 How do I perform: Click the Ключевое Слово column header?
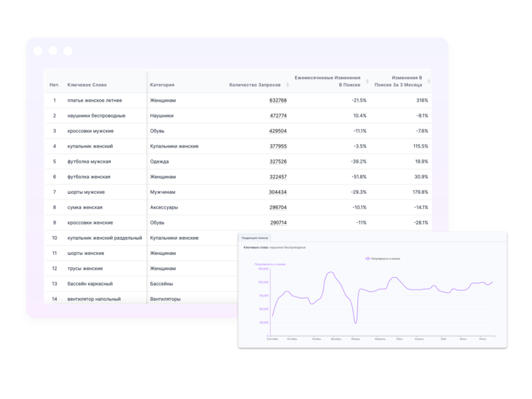click(x=87, y=85)
